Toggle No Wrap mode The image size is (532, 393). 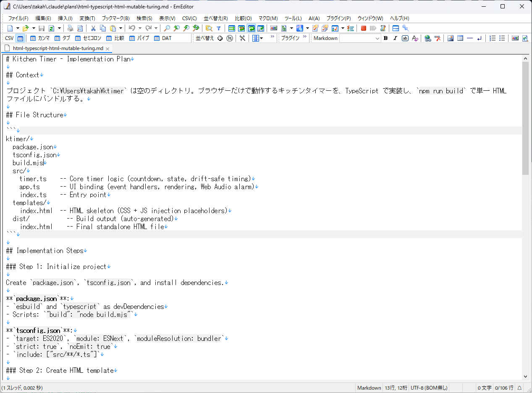231,28
